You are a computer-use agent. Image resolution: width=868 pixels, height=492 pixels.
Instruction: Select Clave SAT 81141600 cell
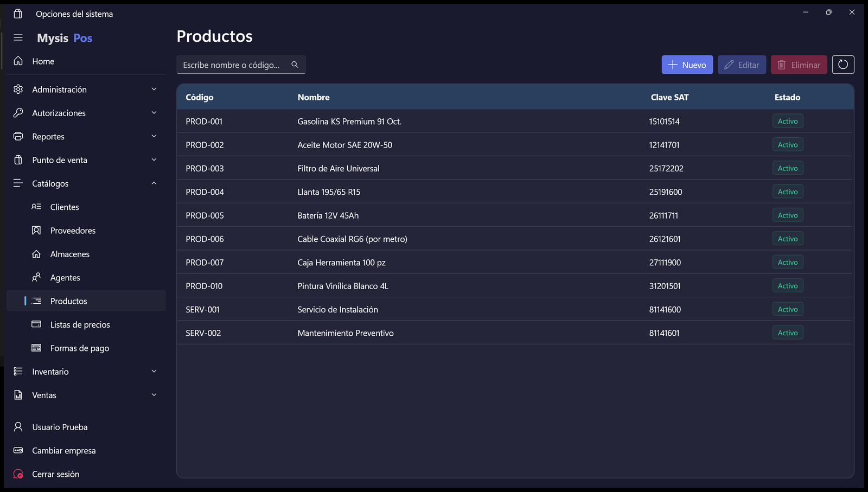coord(665,309)
